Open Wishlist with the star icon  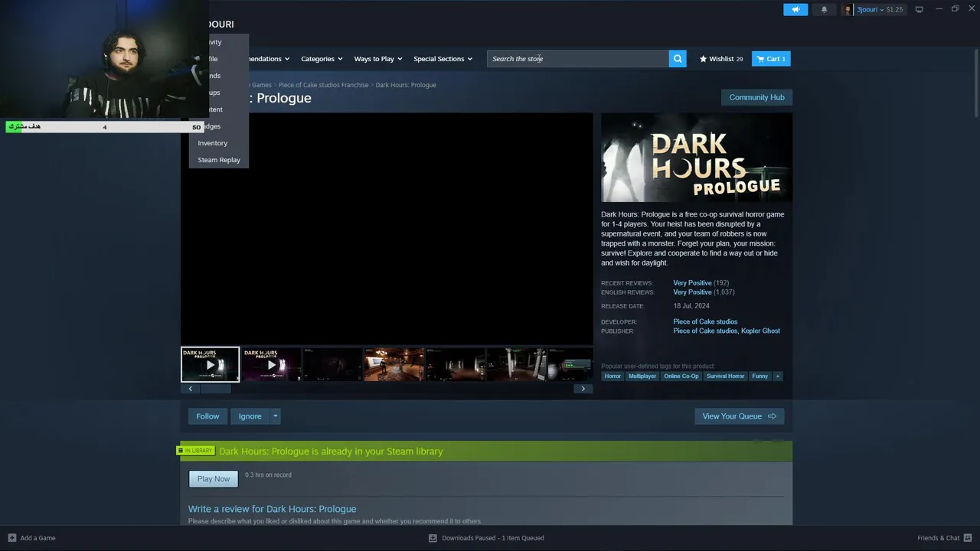(721, 59)
